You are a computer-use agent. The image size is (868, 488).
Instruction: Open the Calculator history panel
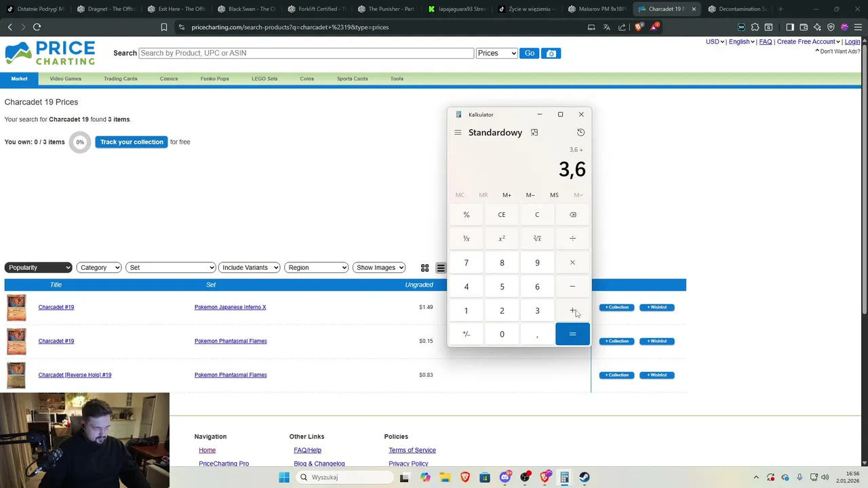(580, 133)
